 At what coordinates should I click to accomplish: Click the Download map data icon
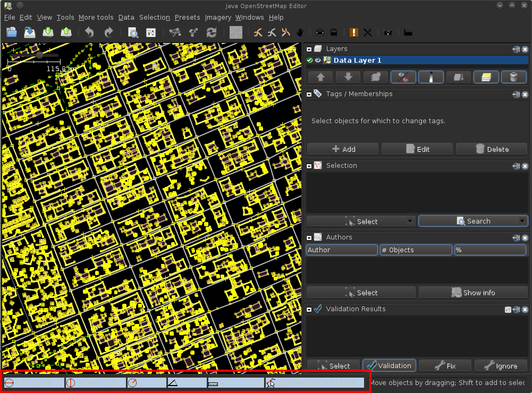(48, 32)
